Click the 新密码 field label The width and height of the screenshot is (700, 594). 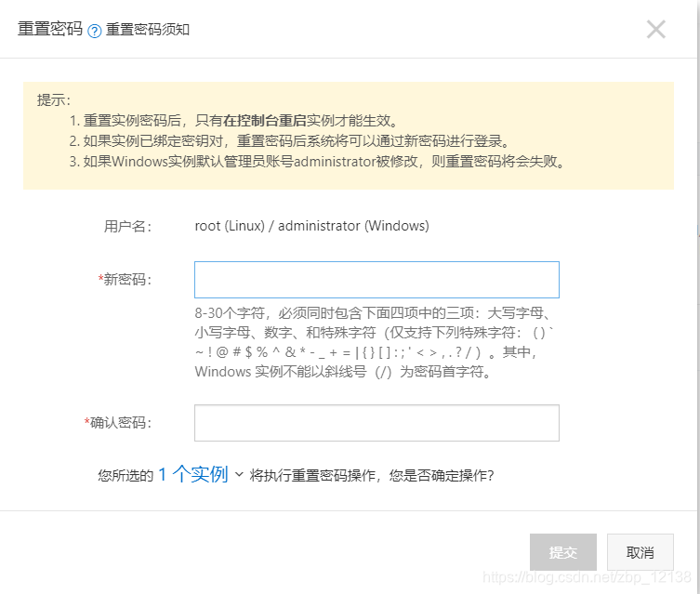coord(125,280)
